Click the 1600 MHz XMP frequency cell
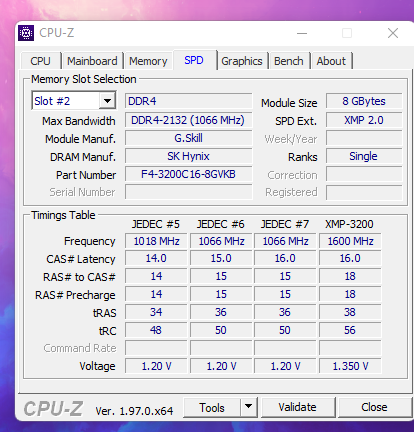Screen dimensions: 414x432 (x=350, y=241)
